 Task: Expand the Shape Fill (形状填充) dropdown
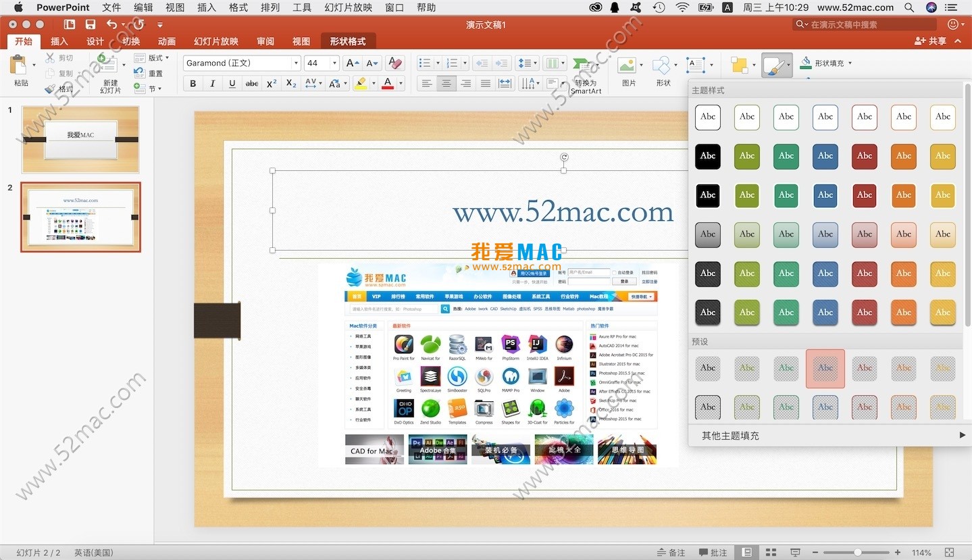tap(850, 63)
